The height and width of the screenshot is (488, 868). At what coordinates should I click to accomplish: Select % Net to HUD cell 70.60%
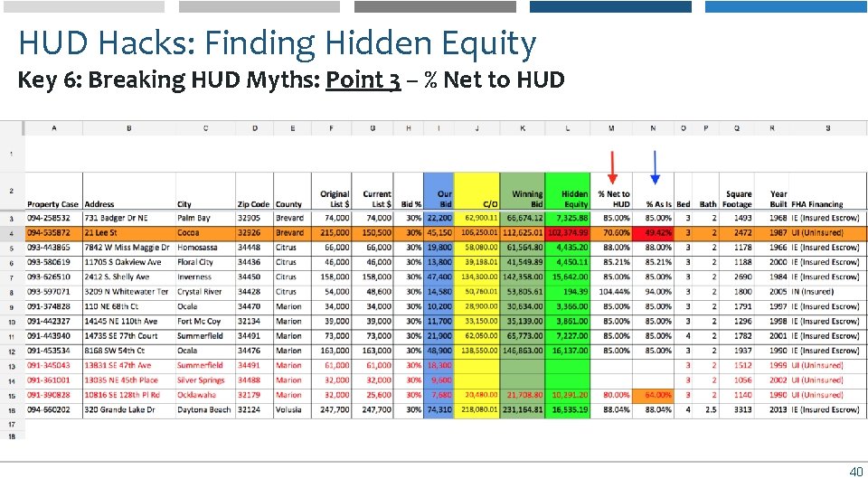[x=611, y=233]
